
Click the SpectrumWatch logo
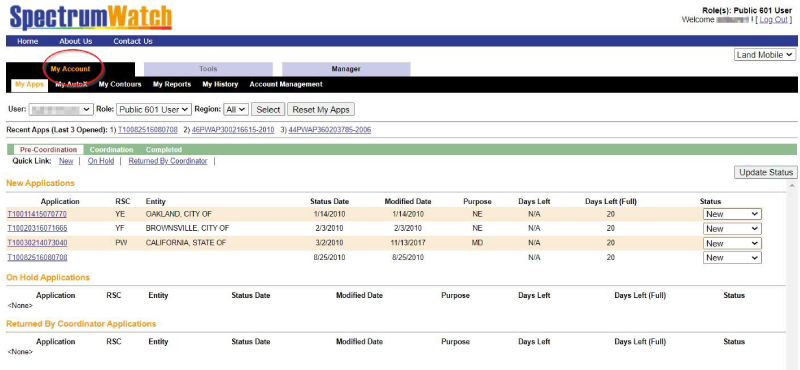click(x=91, y=17)
